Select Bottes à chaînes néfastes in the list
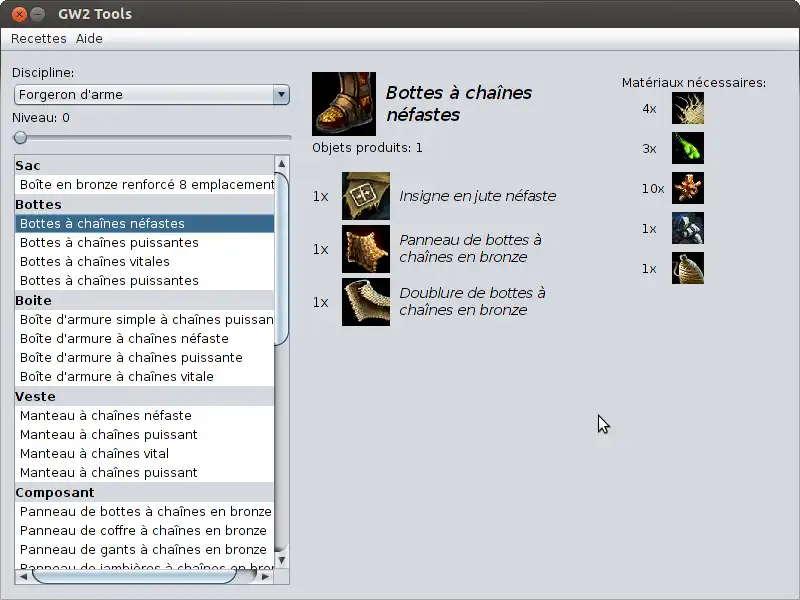The image size is (800, 600). pos(144,223)
